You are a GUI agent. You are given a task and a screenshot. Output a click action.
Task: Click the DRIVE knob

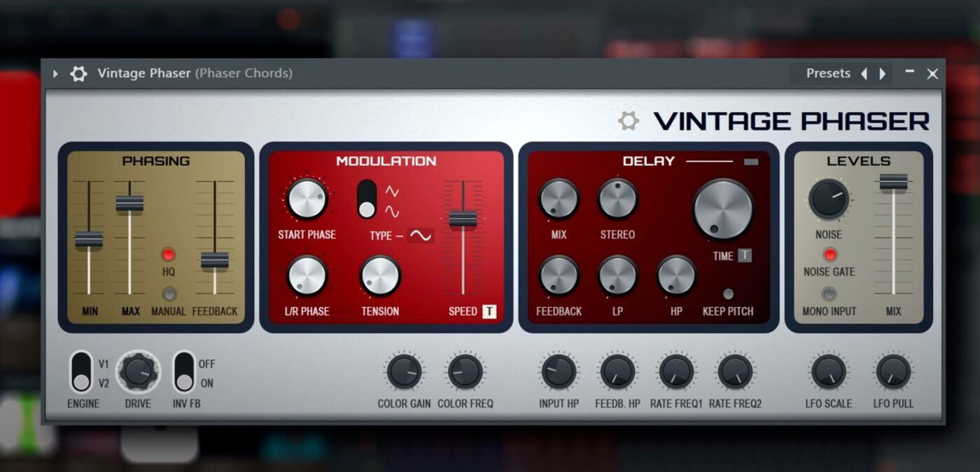(138, 372)
